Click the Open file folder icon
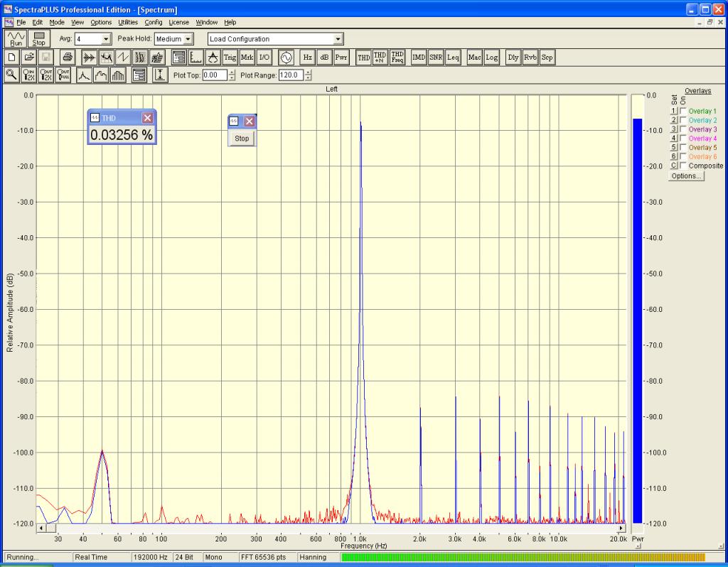 [29, 57]
